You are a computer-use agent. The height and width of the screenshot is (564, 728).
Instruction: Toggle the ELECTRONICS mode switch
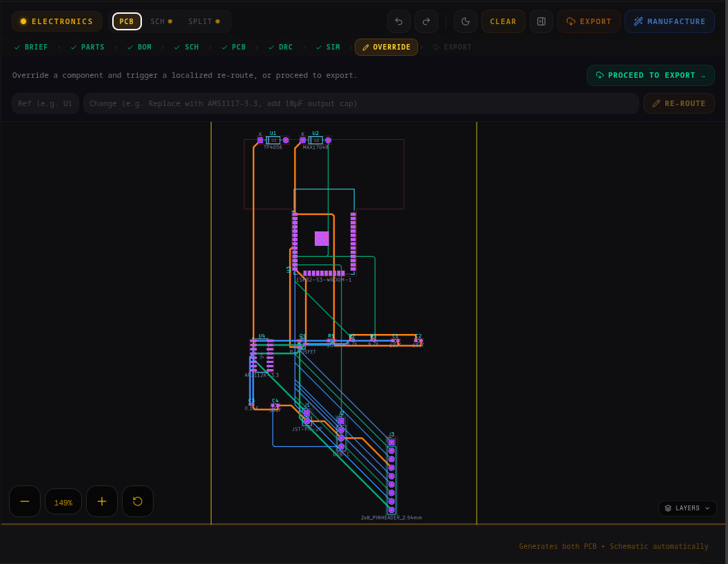(x=57, y=21)
